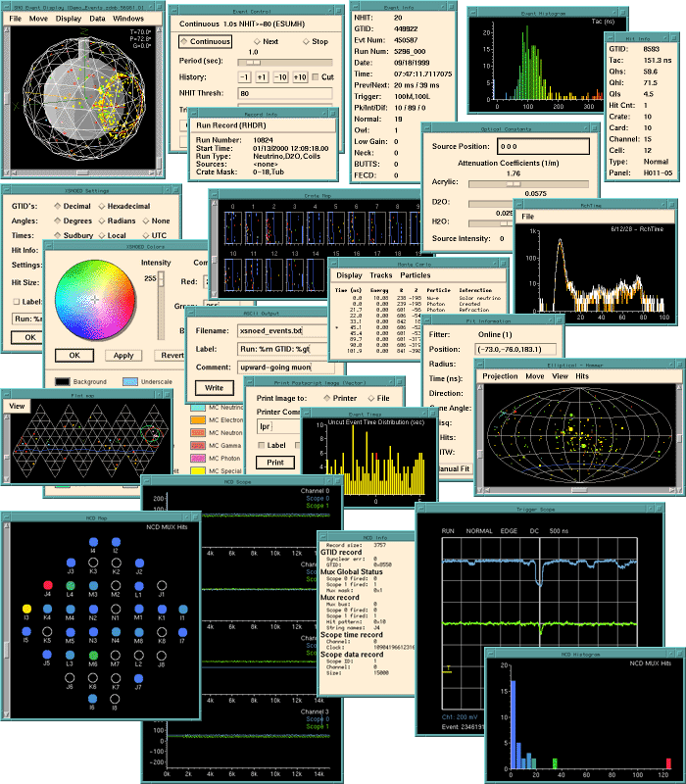Screen dimensions: 686x784
Task: Open File menu in RchTime window
Action: tap(527, 217)
